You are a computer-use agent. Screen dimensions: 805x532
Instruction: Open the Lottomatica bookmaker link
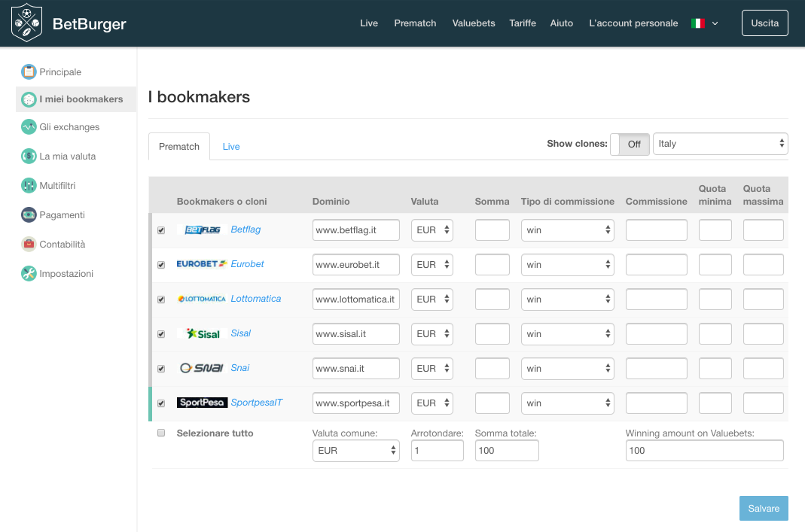(256, 299)
